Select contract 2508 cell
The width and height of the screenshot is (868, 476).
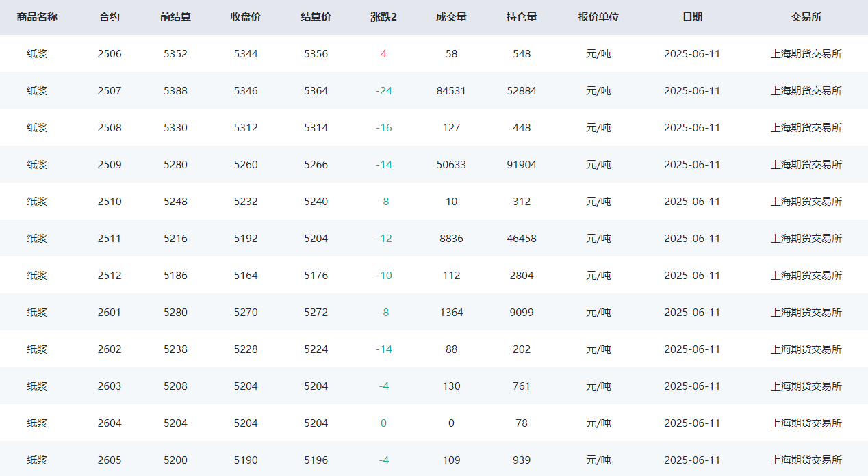(x=110, y=128)
